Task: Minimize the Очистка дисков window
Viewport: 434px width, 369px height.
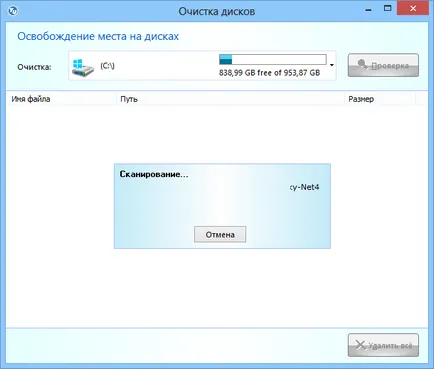Action: 368,9
